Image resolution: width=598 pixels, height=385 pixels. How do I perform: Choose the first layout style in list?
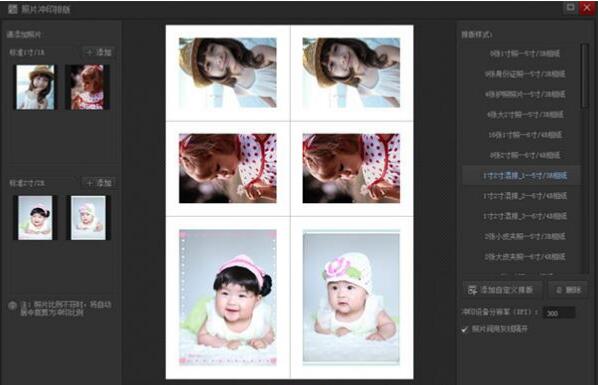coord(524,54)
